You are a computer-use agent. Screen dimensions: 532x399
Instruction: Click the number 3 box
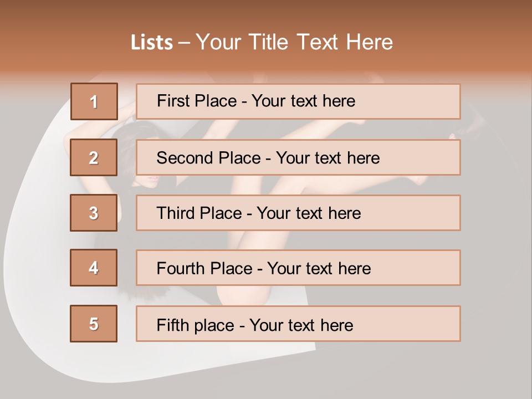pyautogui.click(x=94, y=213)
